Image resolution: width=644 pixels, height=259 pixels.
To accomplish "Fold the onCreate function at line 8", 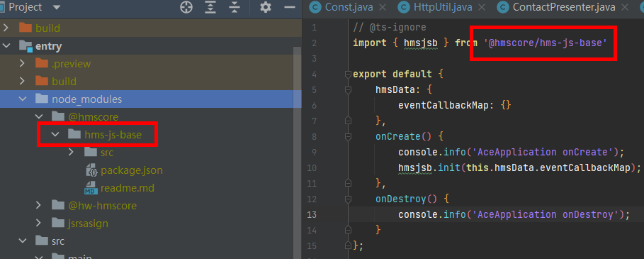I will [x=349, y=137].
